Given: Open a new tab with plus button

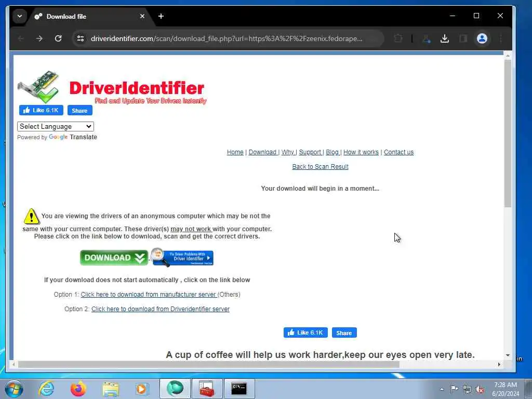Looking at the screenshot, I should 161,16.
